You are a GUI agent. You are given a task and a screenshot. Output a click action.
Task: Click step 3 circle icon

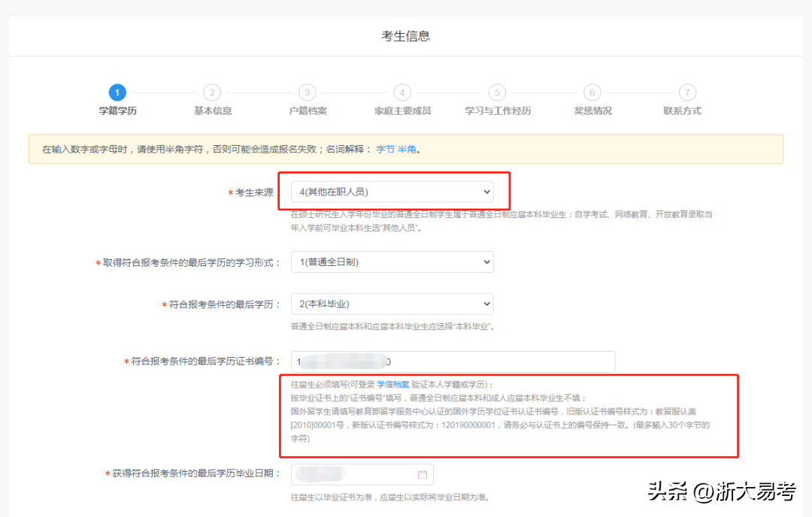(307, 92)
